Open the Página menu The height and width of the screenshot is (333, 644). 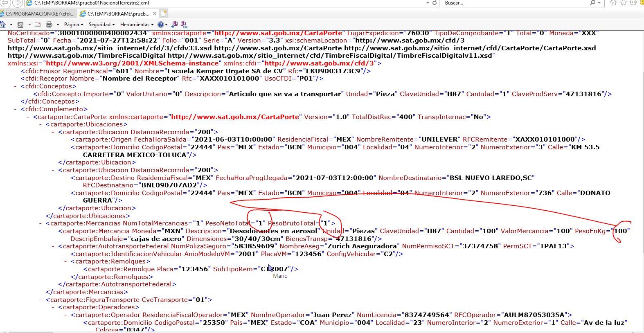pos(74,25)
